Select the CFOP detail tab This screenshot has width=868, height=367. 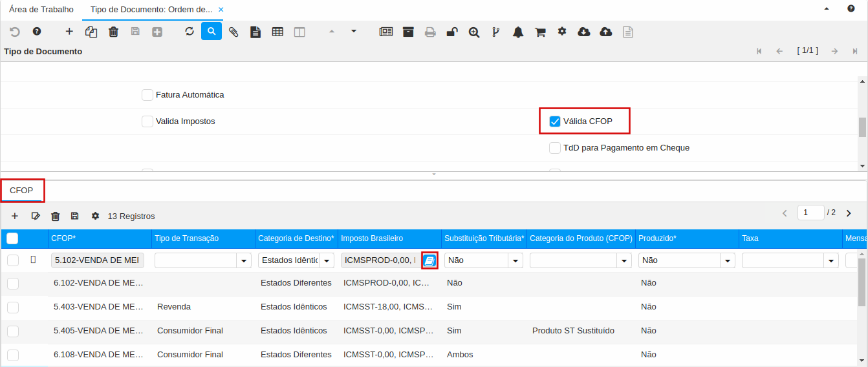22,191
